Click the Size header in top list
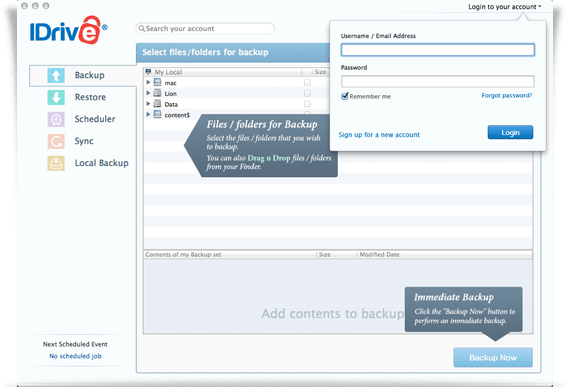This screenshot has width=570, height=387. point(320,72)
